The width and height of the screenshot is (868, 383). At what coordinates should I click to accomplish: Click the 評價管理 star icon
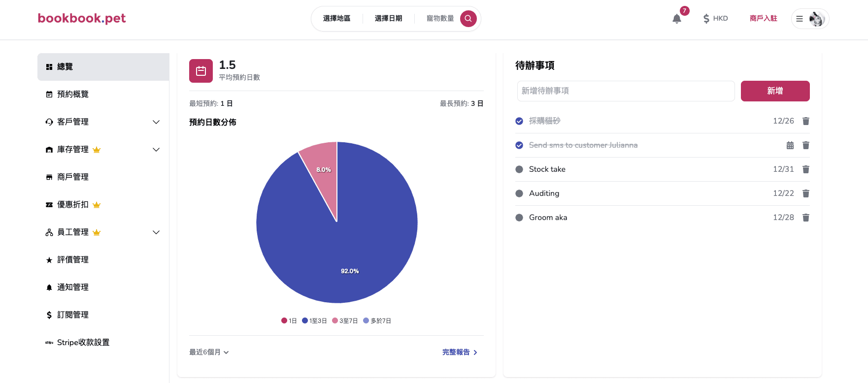(49, 260)
